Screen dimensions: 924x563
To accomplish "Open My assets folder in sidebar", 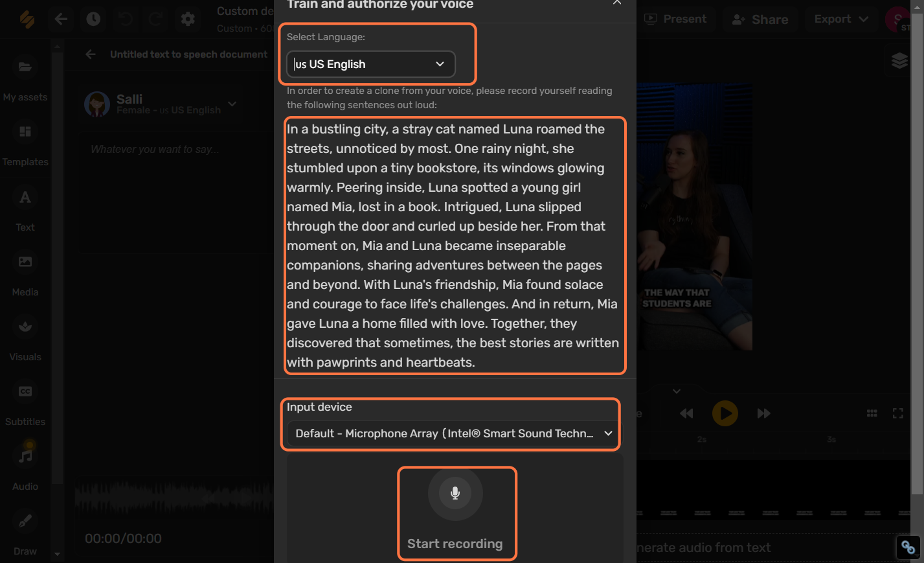I will (x=25, y=78).
